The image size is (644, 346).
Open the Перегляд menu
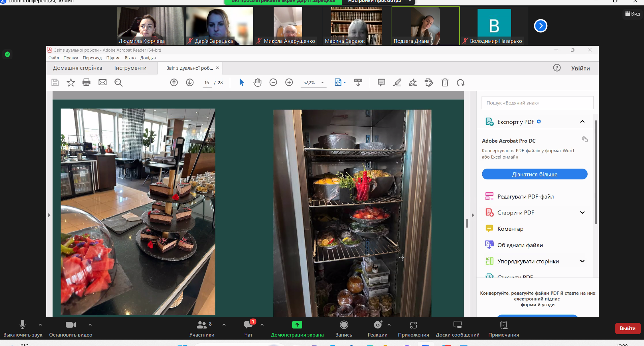click(92, 58)
